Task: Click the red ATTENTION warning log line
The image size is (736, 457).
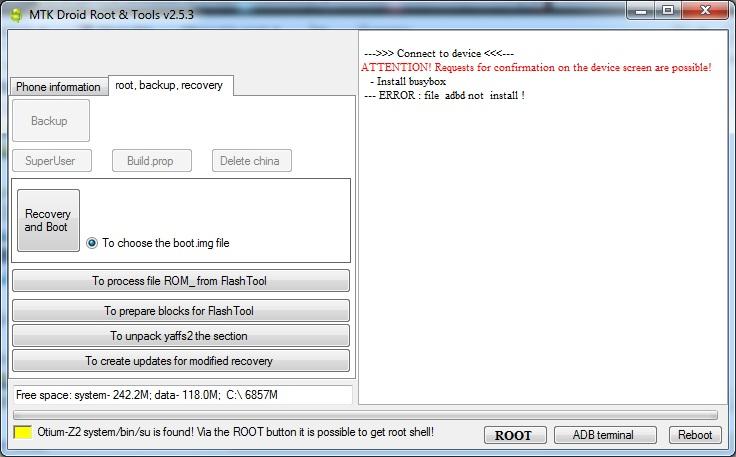Action: [x=536, y=68]
